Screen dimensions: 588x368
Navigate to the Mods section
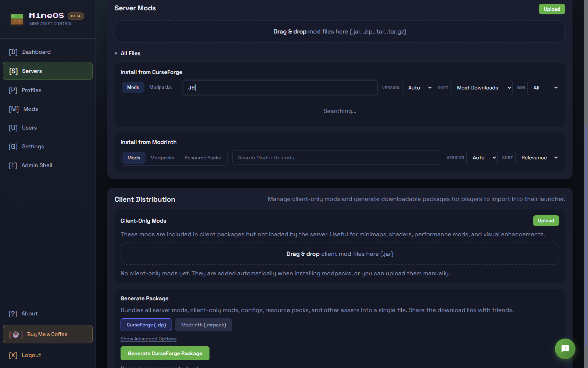[x=31, y=109]
